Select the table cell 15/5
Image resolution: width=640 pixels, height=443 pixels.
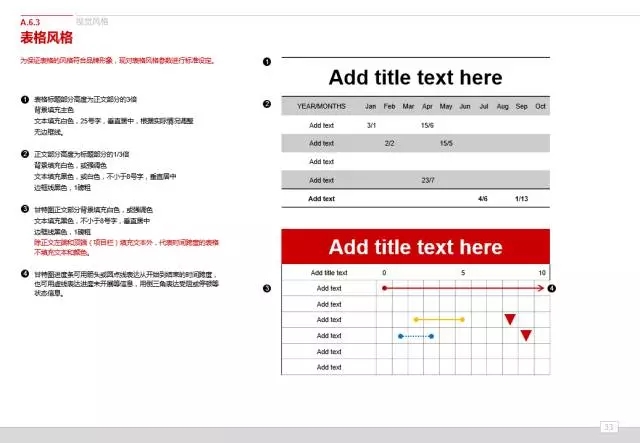click(x=446, y=143)
